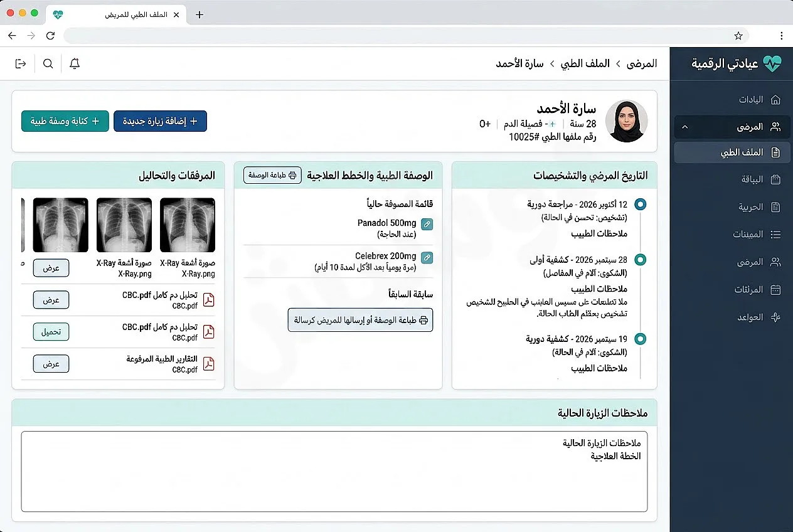This screenshot has height=532, width=793.
Task: Open notifications bell icon
Action: [75, 63]
